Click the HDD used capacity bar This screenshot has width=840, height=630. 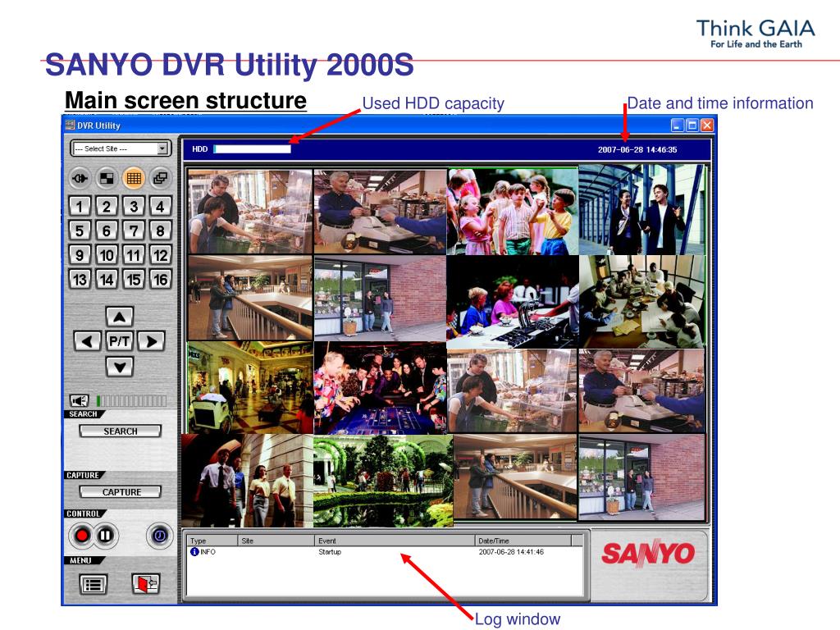(253, 149)
